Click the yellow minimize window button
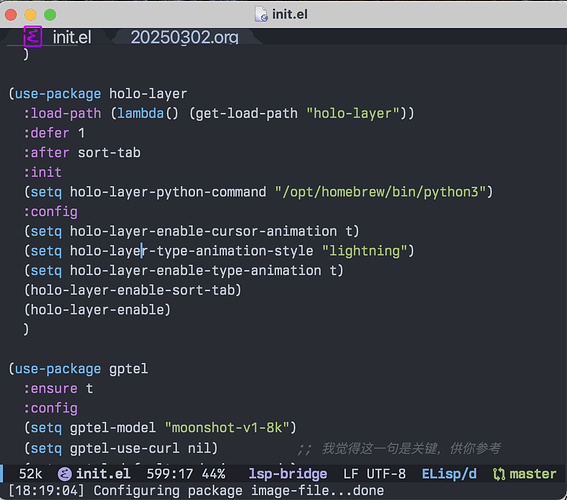Viewport: 567px width, 500px height. click(30, 15)
